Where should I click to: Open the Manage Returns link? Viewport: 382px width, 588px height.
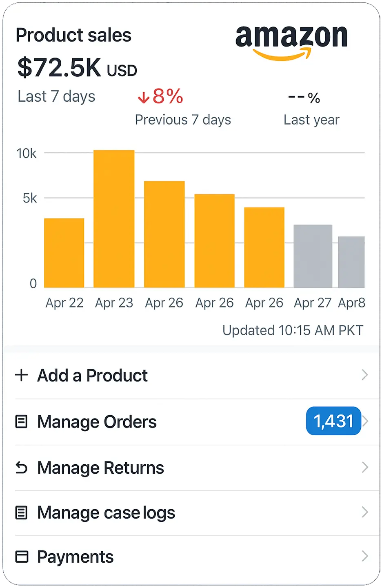100,468
